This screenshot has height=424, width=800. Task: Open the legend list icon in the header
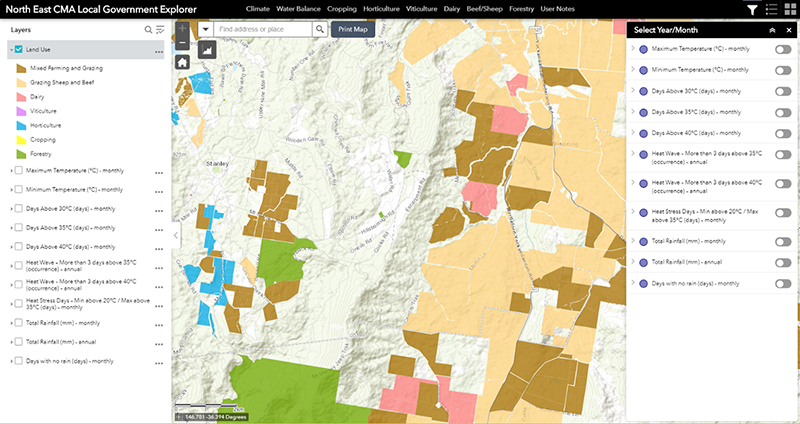point(770,10)
